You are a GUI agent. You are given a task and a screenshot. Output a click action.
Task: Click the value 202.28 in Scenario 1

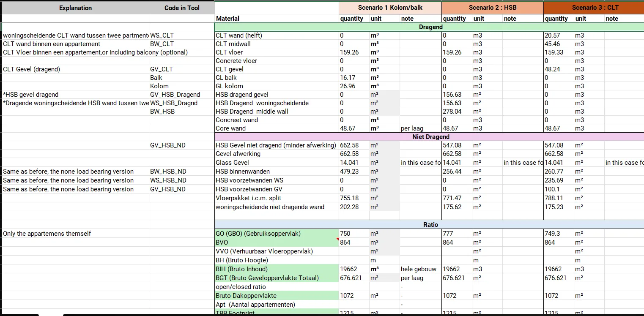[354, 207]
